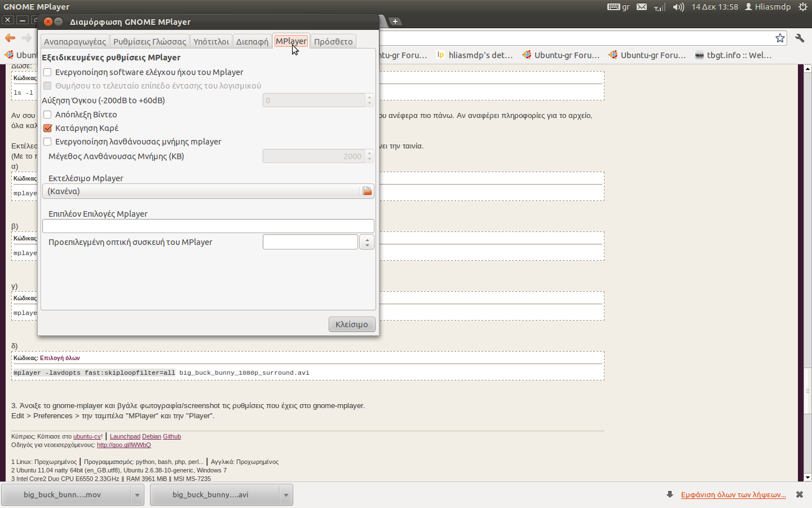Focus the Επιπλέον Επιλογές Mplayer text field
Image resolution: width=812 pixels, height=508 pixels.
208,226
